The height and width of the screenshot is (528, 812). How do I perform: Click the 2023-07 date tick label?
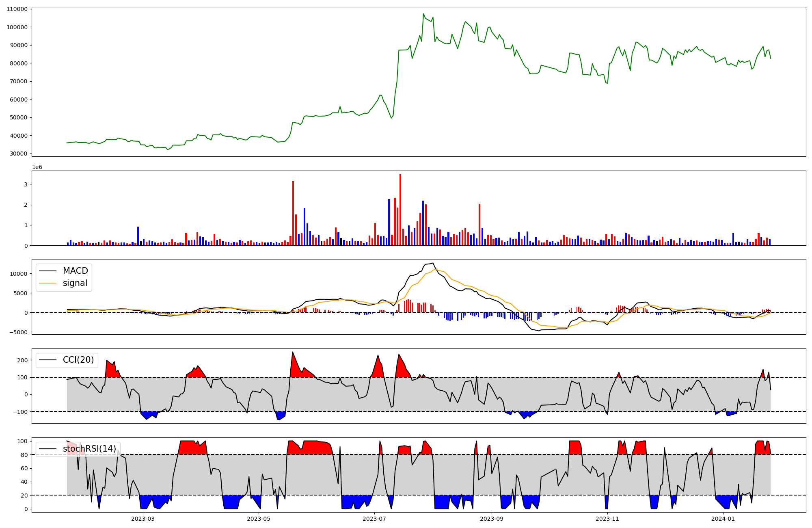click(374, 519)
